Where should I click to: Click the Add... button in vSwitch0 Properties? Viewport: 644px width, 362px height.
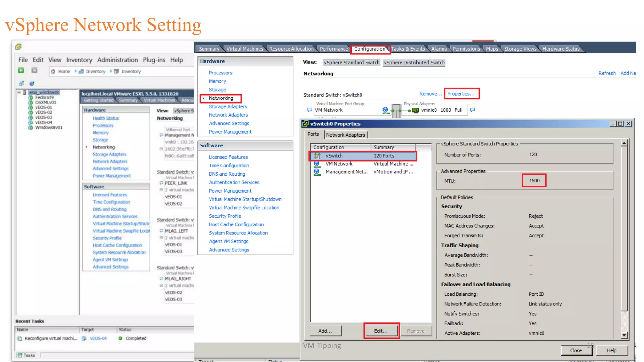[325, 331]
